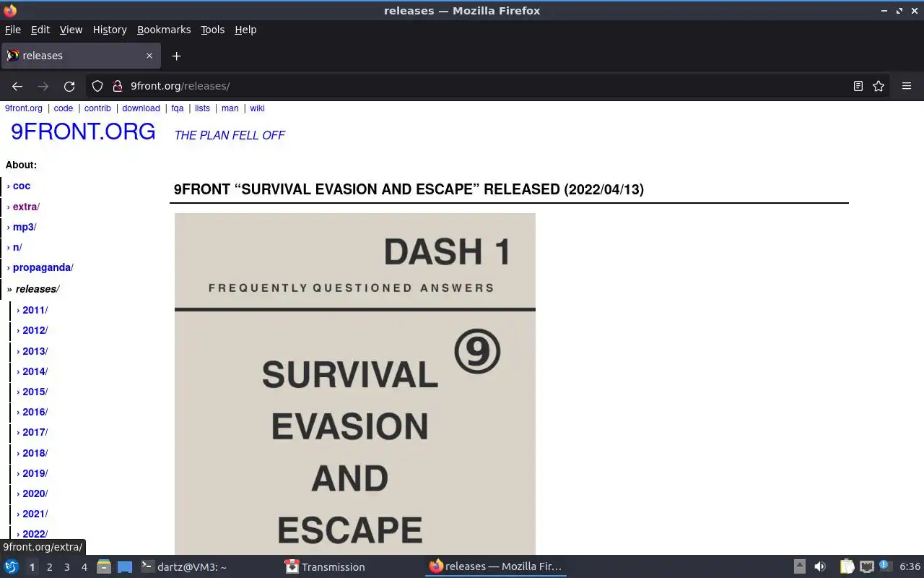
Task: Bookmark this page with the star
Action: [x=879, y=86]
